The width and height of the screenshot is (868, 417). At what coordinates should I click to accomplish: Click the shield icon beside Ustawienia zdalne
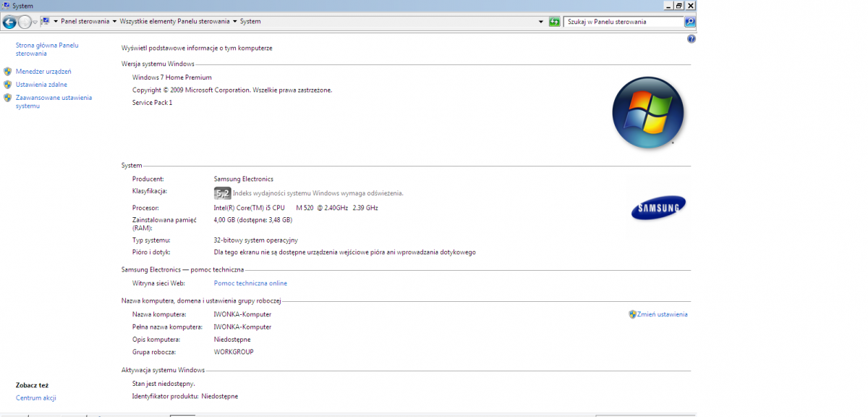[x=8, y=85]
